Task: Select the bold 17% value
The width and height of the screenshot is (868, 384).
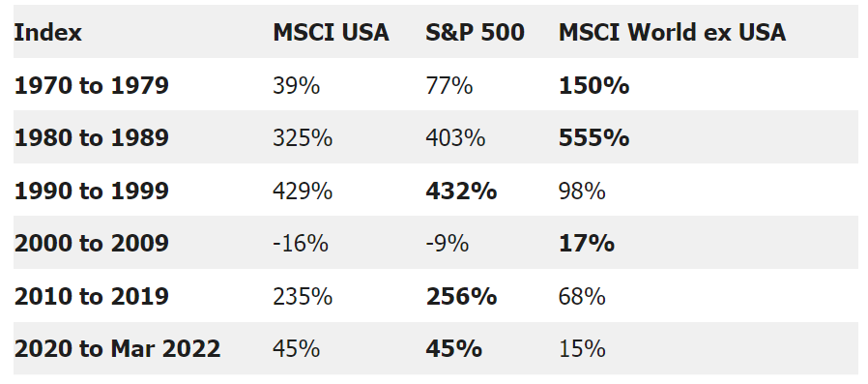Action: click(587, 243)
